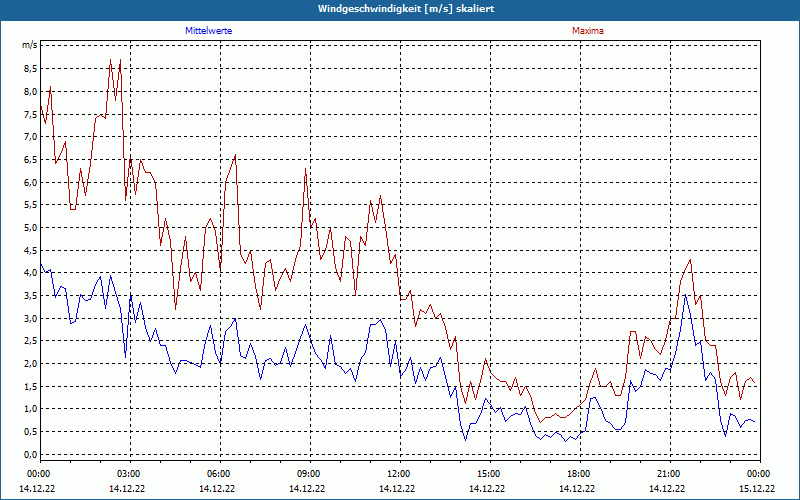Click the 21:00 time axis label

[669, 474]
